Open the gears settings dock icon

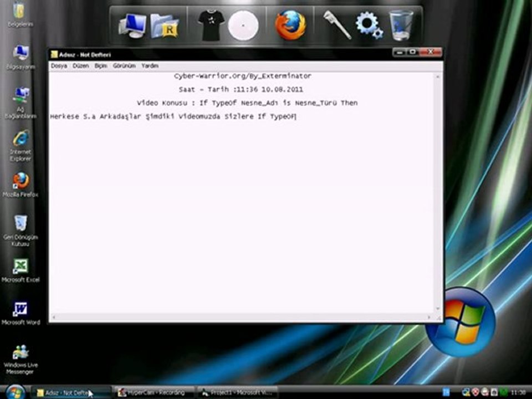click(x=369, y=25)
